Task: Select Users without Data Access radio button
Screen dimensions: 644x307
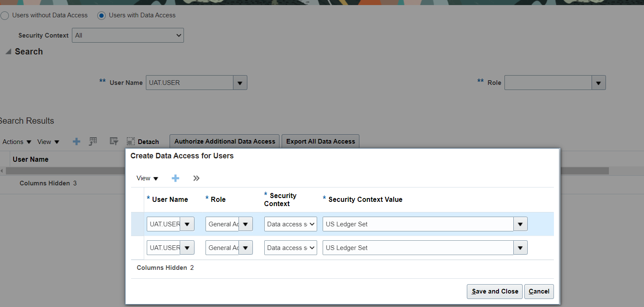Action: click(5, 16)
